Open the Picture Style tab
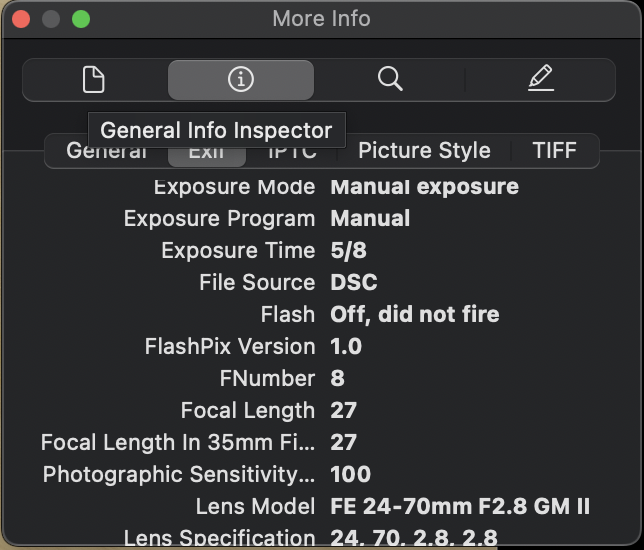The width and height of the screenshot is (644, 550). tap(424, 150)
